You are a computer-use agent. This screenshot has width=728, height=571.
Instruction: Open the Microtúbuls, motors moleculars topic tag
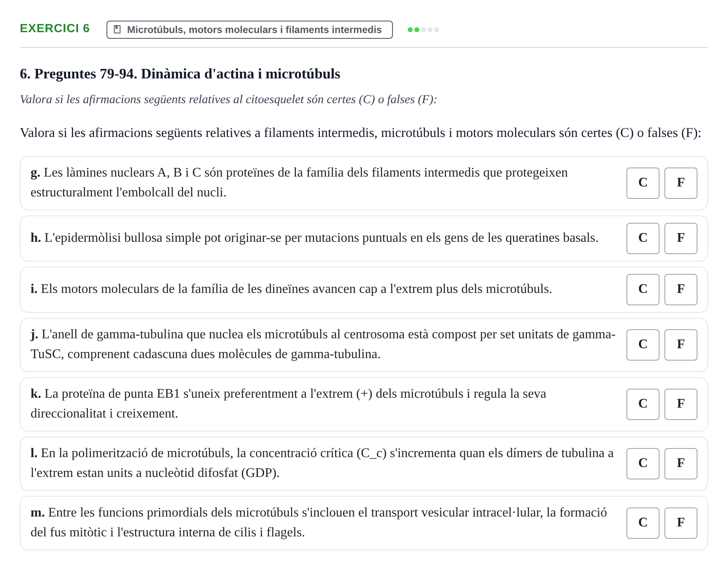click(249, 30)
